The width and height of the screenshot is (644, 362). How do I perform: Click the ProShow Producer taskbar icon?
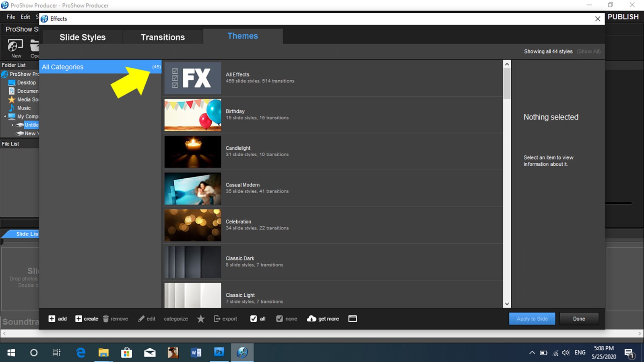pos(242,353)
